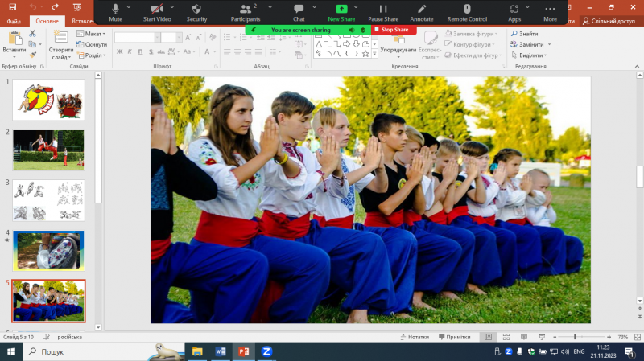Switch to the Основне tab

click(47, 21)
